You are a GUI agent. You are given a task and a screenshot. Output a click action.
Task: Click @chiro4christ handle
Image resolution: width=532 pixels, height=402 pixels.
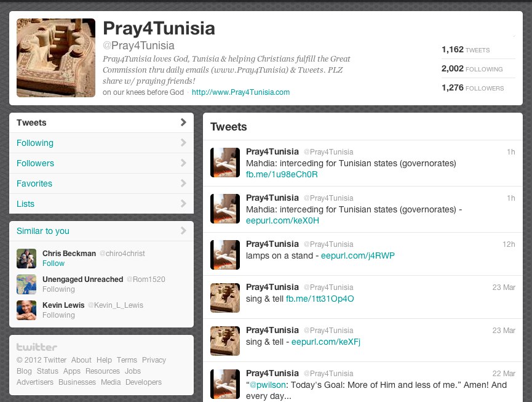(x=122, y=254)
